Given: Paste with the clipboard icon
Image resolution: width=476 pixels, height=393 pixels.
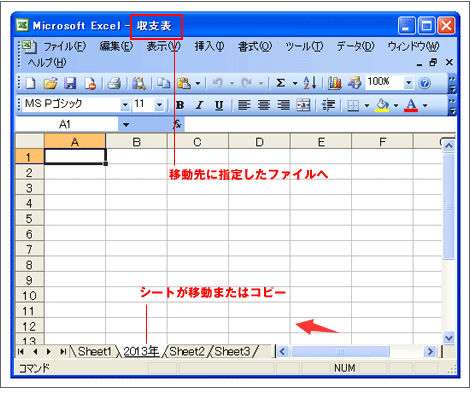Looking at the screenshot, I should [x=184, y=83].
